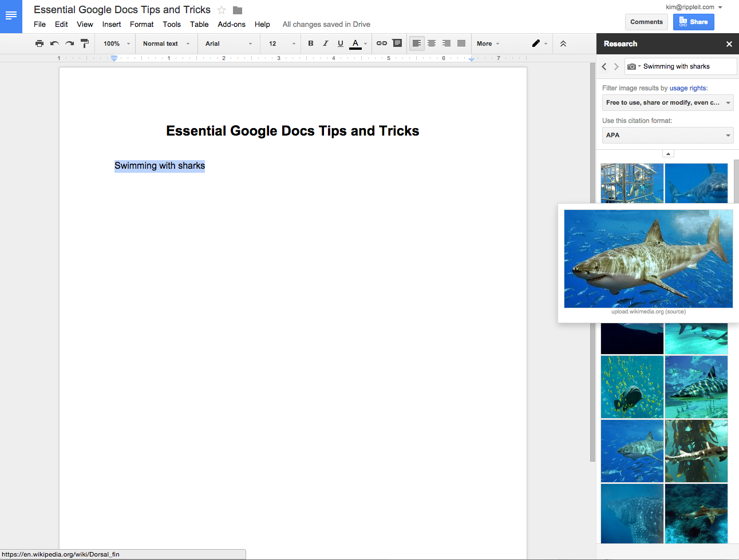
Task: Open the image search type dropdown
Action: 634,66
